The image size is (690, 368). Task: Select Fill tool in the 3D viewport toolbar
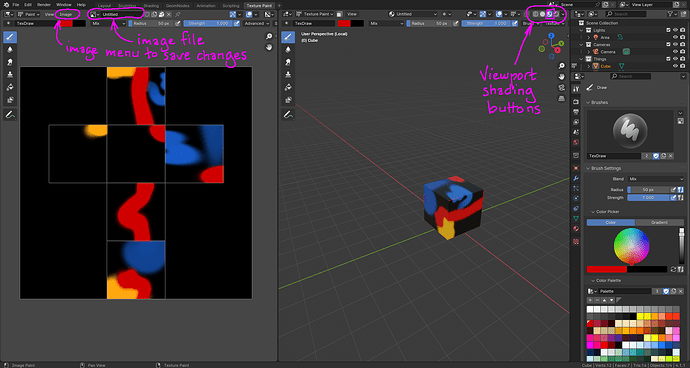point(288,87)
